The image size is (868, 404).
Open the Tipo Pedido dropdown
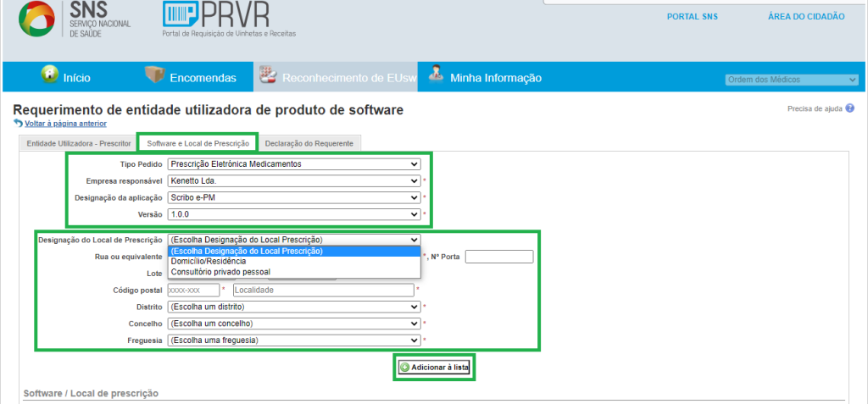(293, 164)
